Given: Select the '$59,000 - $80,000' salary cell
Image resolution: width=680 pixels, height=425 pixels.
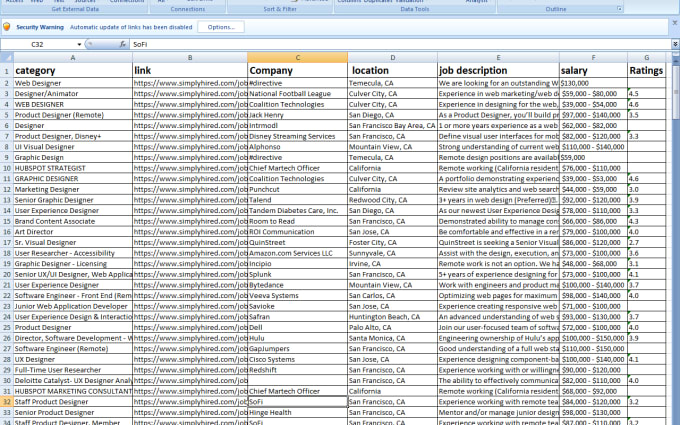Looking at the screenshot, I should point(593,94).
